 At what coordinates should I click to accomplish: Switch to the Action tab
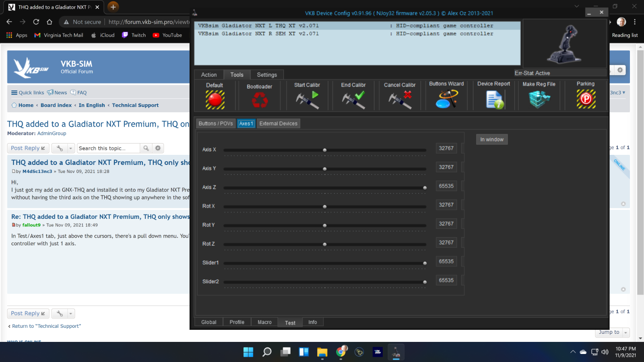tap(209, 75)
